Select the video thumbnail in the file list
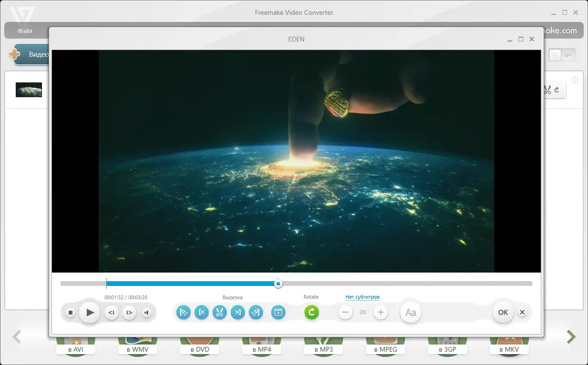The width and height of the screenshot is (588, 365). [29, 90]
